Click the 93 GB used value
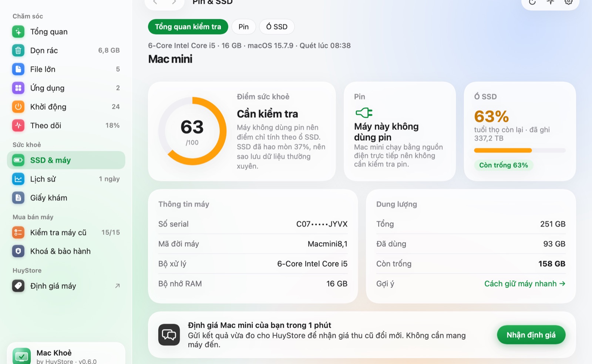The image size is (592, 364). pos(554,244)
